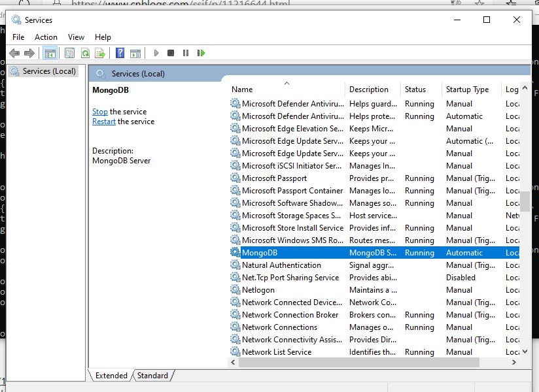Click gear icon of Microsoft Passport row

(235, 178)
